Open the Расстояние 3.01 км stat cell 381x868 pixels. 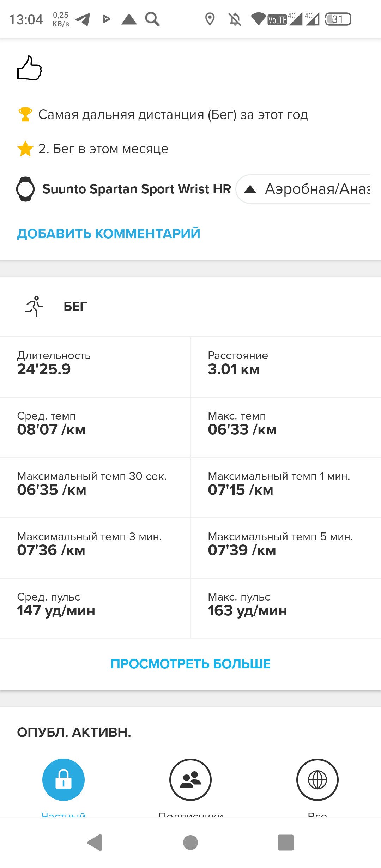click(286, 367)
